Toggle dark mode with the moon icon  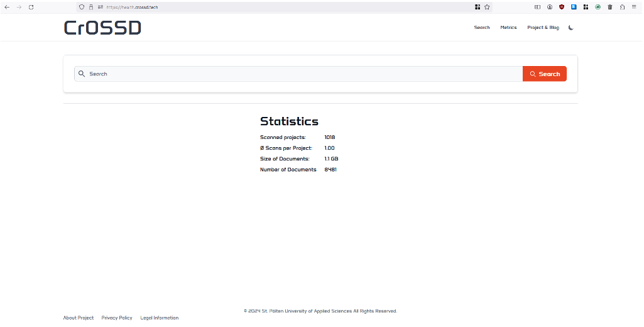click(x=571, y=28)
